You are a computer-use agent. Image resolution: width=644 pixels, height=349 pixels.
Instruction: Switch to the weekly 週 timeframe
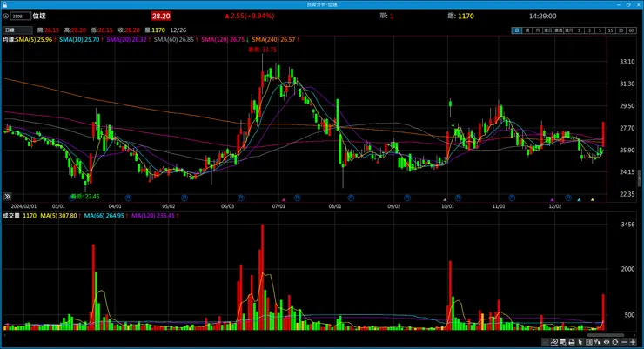click(x=527, y=30)
